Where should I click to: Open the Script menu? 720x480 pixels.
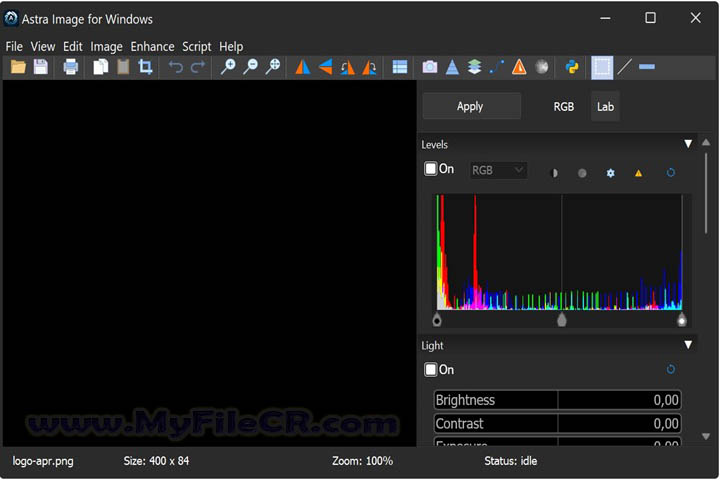(x=197, y=46)
